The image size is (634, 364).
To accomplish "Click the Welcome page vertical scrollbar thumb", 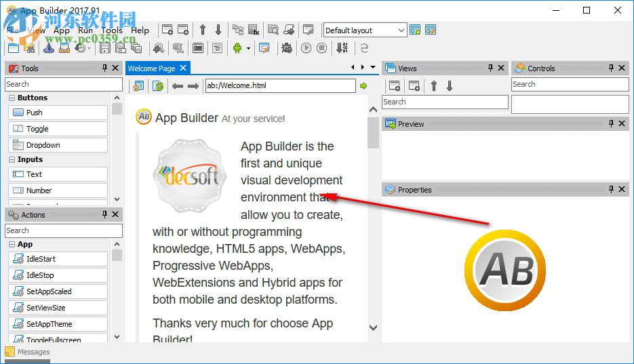I will click(373, 132).
